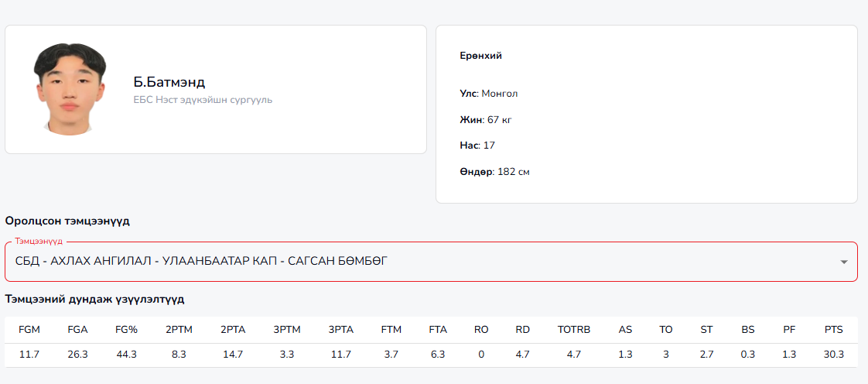This screenshot has height=384, width=868.
Task: Click the 2PTM column header
Action: (x=179, y=330)
